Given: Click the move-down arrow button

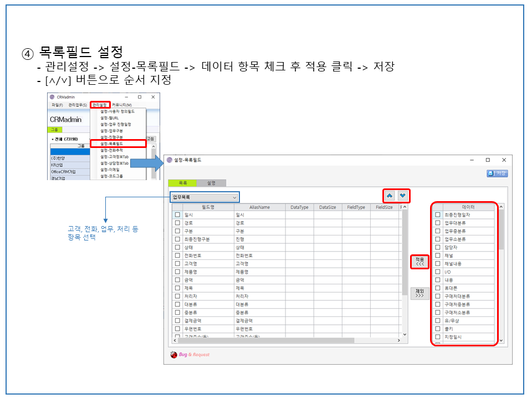Looking at the screenshot, I should tap(402, 196).
